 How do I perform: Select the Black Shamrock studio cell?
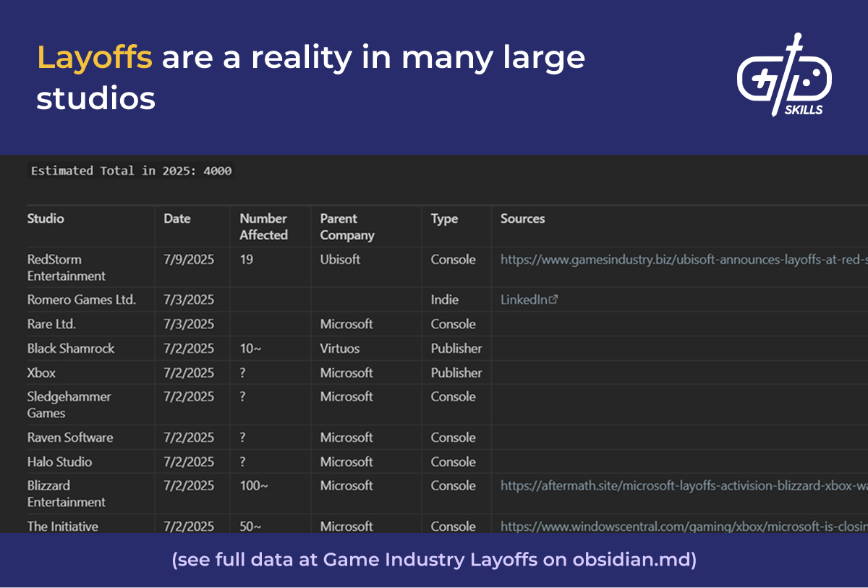(71, 349)
